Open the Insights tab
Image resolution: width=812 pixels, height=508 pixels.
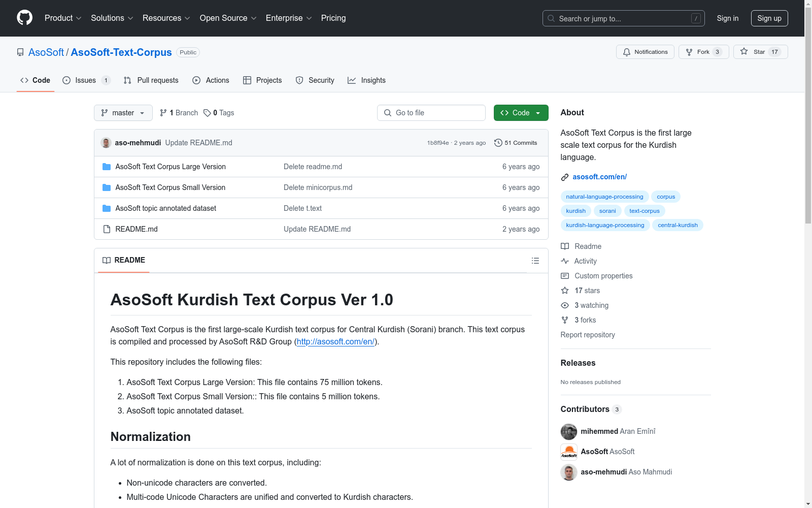(x=366, y=80)
